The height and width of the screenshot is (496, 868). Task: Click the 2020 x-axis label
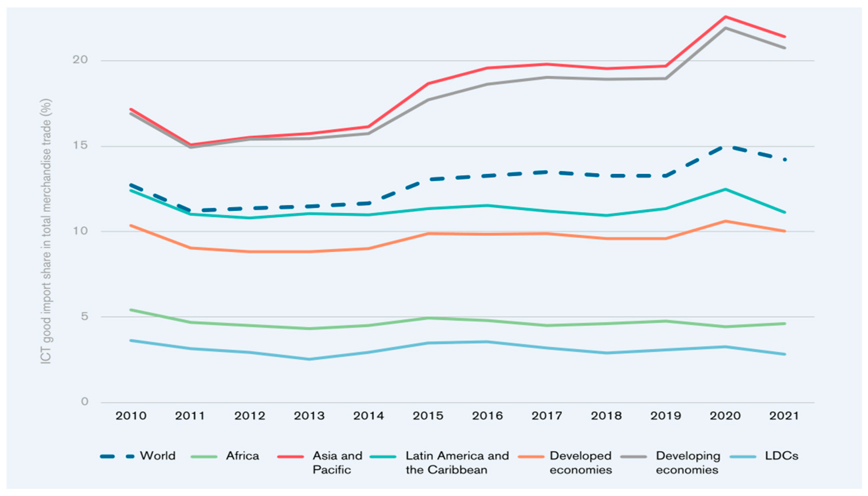tap(725, 416)
